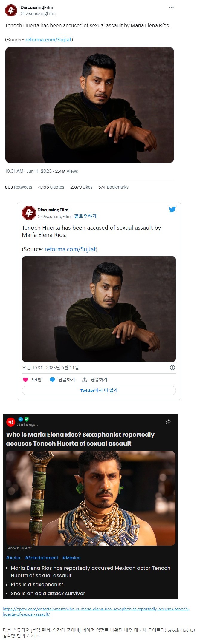
Task: Click the info circle icon on the embedded tweet
Action: pos(172,367)
